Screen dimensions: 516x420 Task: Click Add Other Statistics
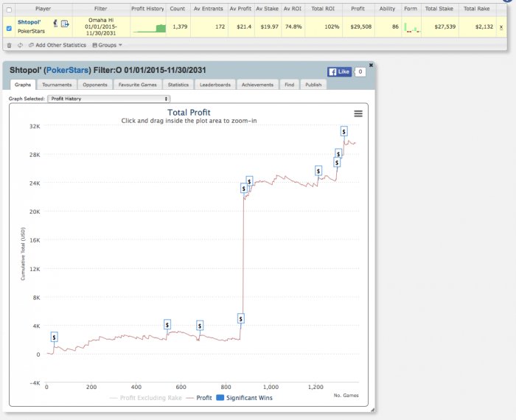click(x=57, y=45)
